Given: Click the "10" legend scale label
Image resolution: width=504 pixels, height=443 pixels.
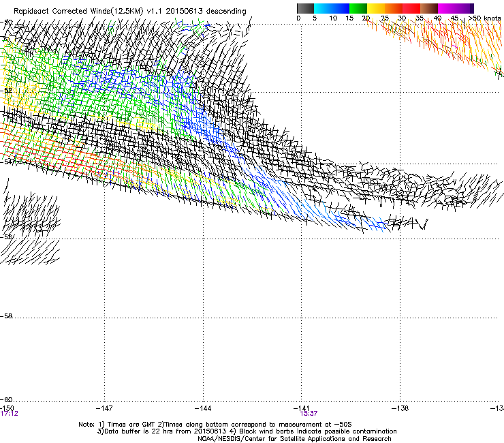Looking at the screenshot, I should click(333, 18).
